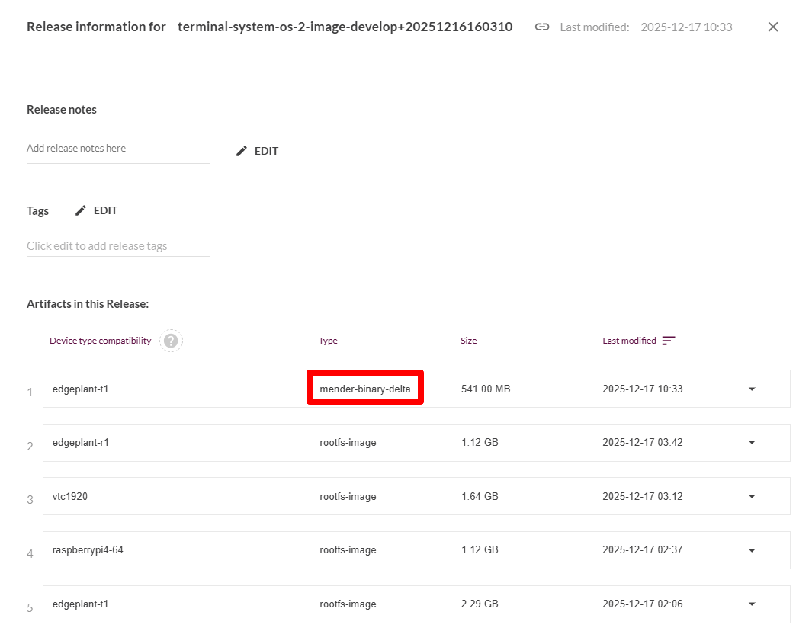The image size is (812, 644).
Task: Click the pencil icon beside Tags
Action: pyautogui.click(x=80, y=210)
